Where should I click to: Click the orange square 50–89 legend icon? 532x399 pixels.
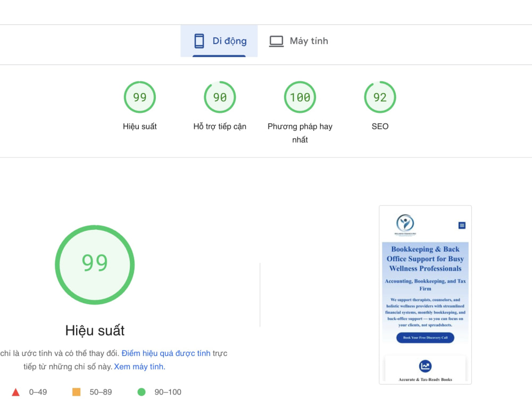tap(76, 392)
